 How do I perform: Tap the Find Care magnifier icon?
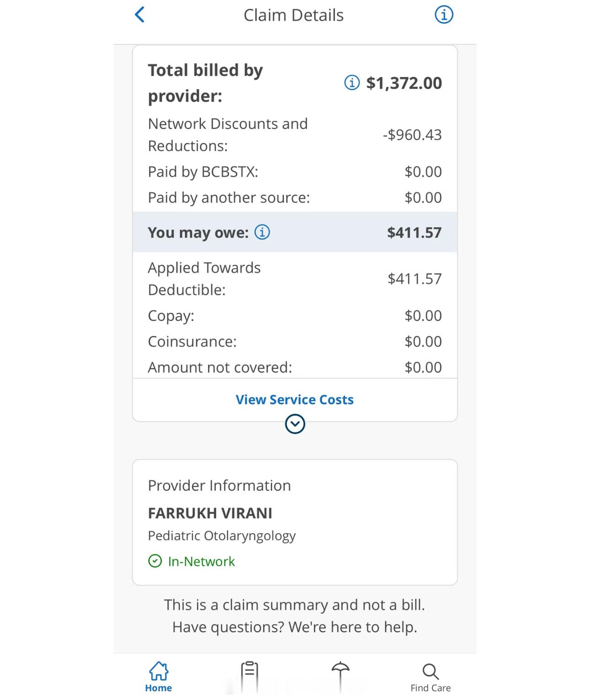point(430,672)
